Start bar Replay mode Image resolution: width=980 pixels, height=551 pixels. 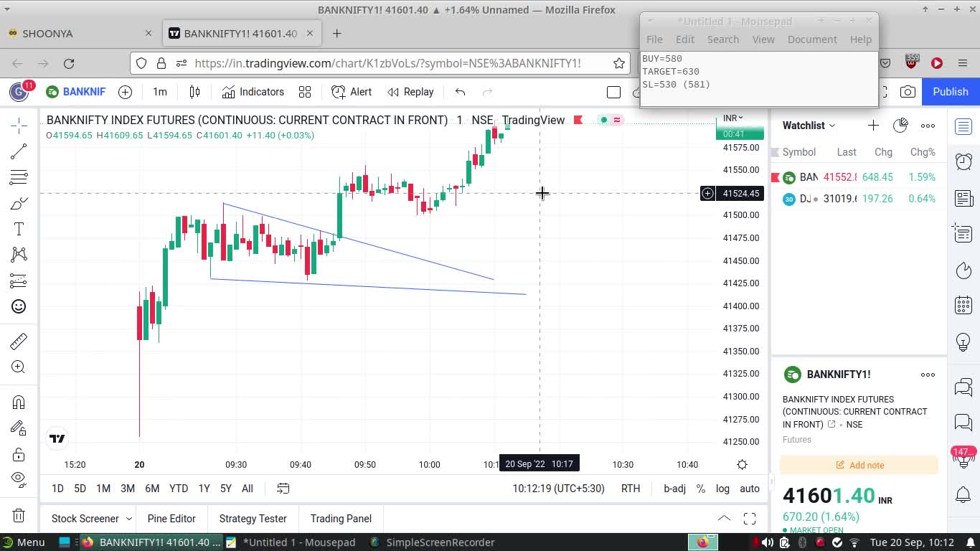pos(410,92)
